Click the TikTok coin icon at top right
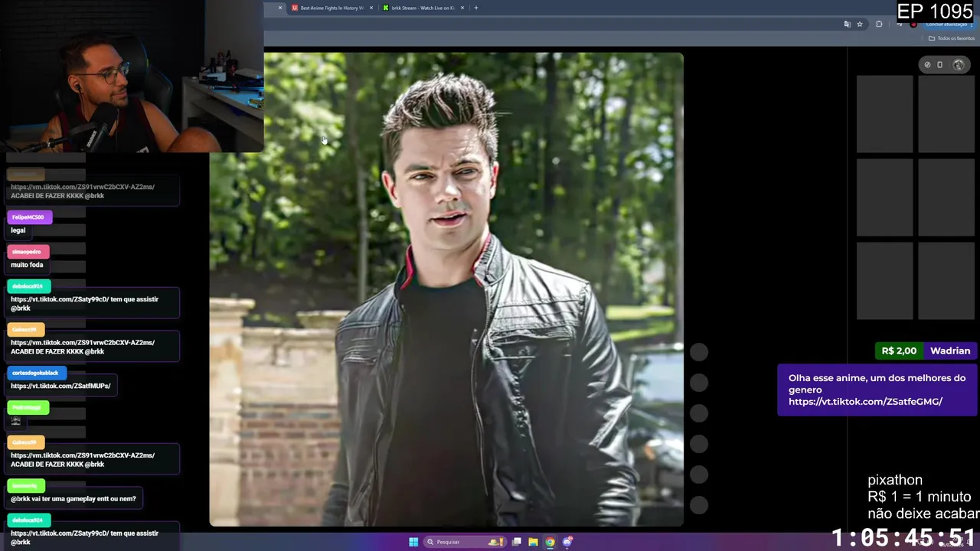The image size is (980, 551). [927, 65]
